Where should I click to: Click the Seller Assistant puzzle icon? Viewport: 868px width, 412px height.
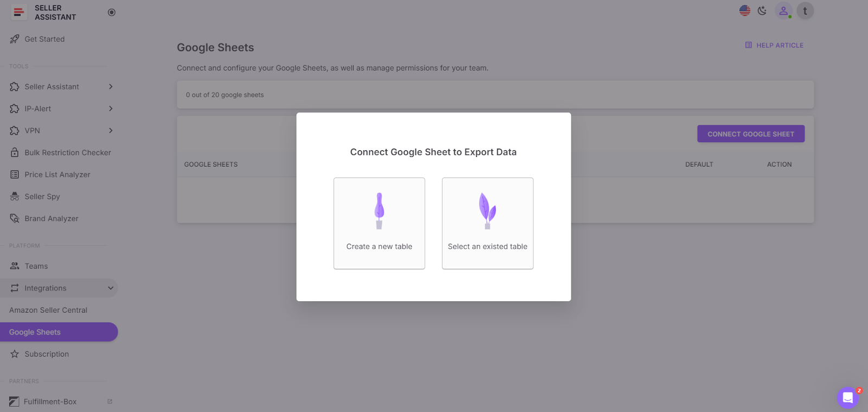pos(15,87)
